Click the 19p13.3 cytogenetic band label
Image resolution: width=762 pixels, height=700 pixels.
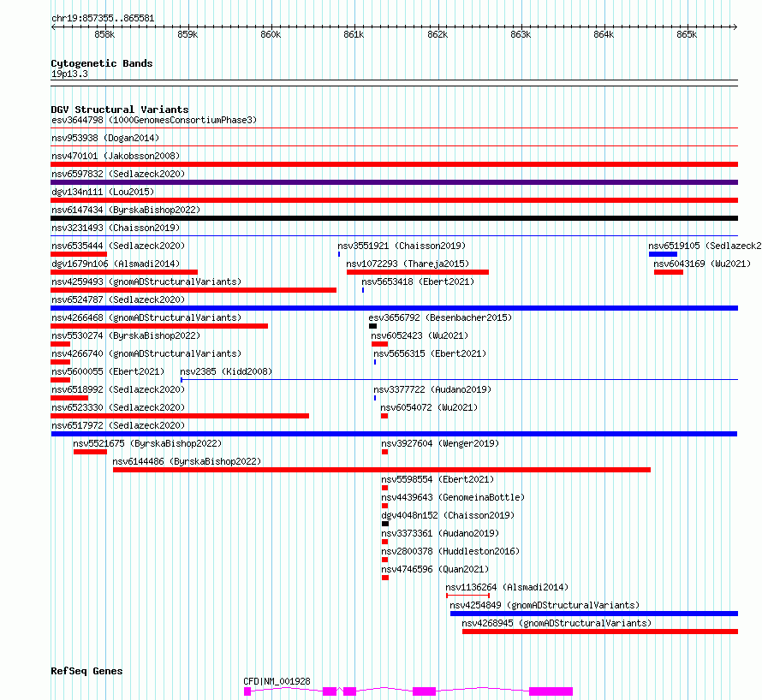(69, 74)
